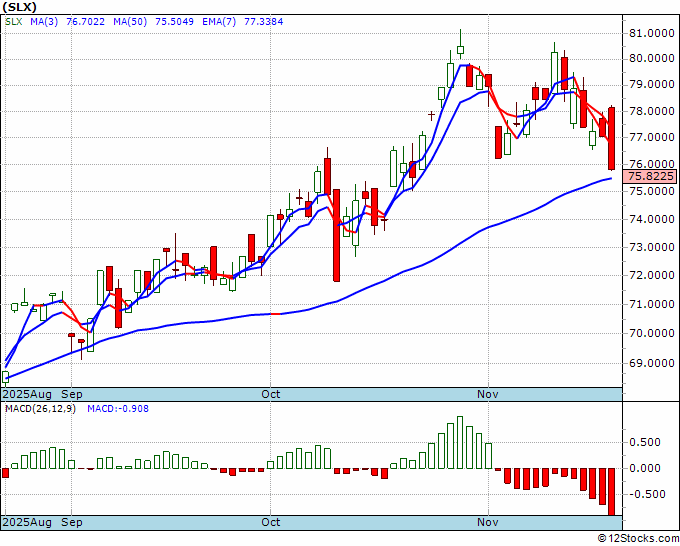Click the 76.0000 price axis label
680x546 pixels.
tap(651, 164)
